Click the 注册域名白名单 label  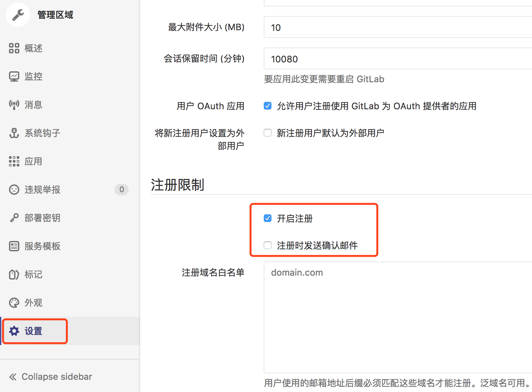213,272
